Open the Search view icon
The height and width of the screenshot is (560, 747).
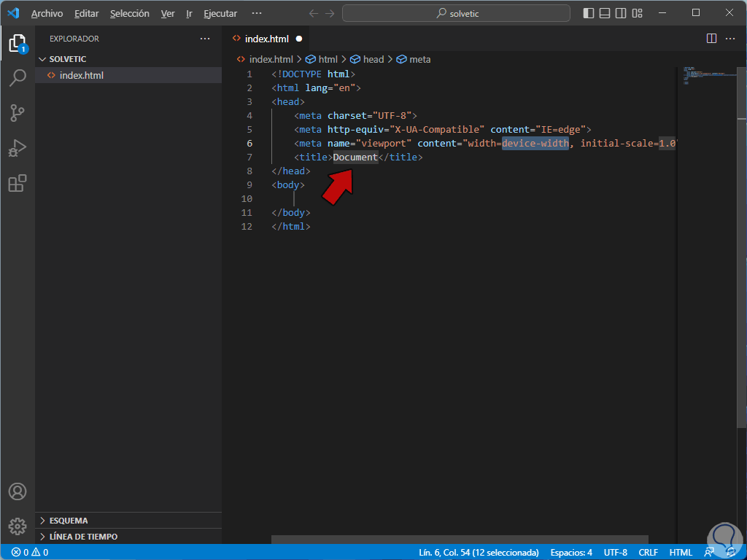(17, 78)
